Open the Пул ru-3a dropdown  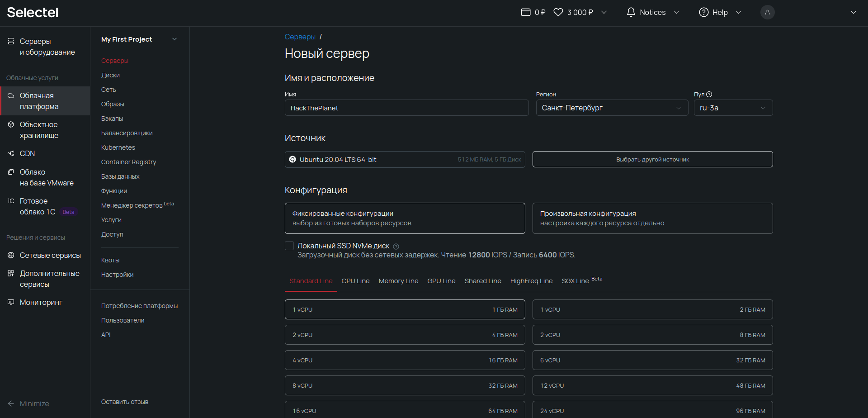click(x=733, y=108)
